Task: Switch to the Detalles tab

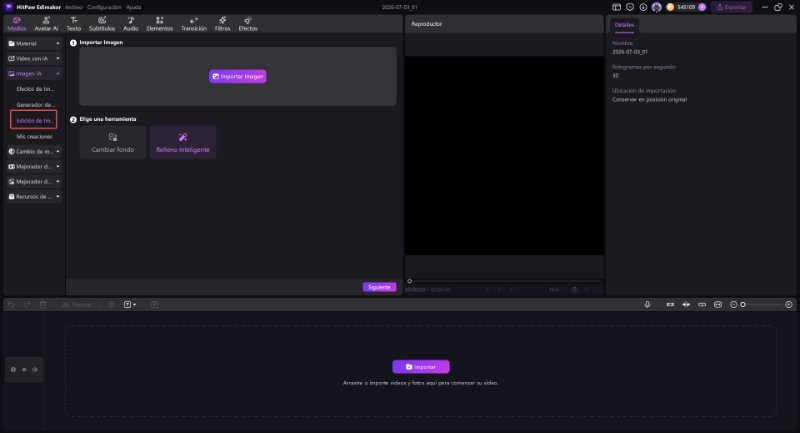Action: 623,24
